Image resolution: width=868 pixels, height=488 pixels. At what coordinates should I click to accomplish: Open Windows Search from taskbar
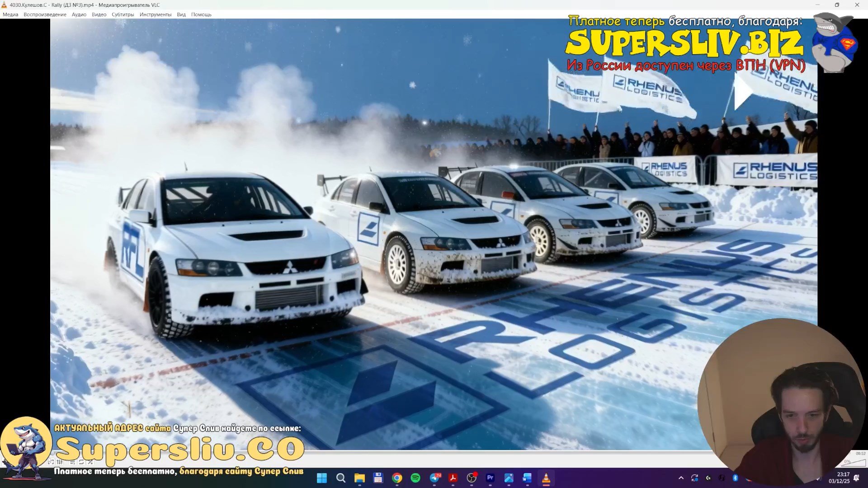(x=341, y=478)
